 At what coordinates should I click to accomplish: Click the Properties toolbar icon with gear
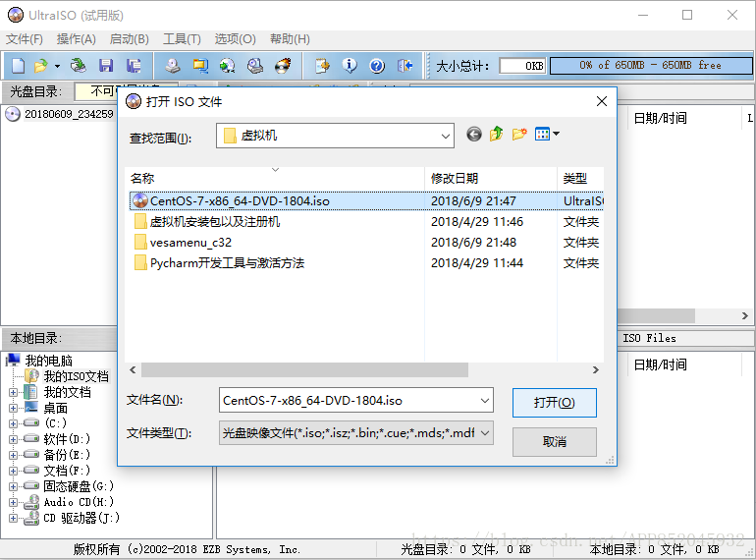[x=322, y=66]
